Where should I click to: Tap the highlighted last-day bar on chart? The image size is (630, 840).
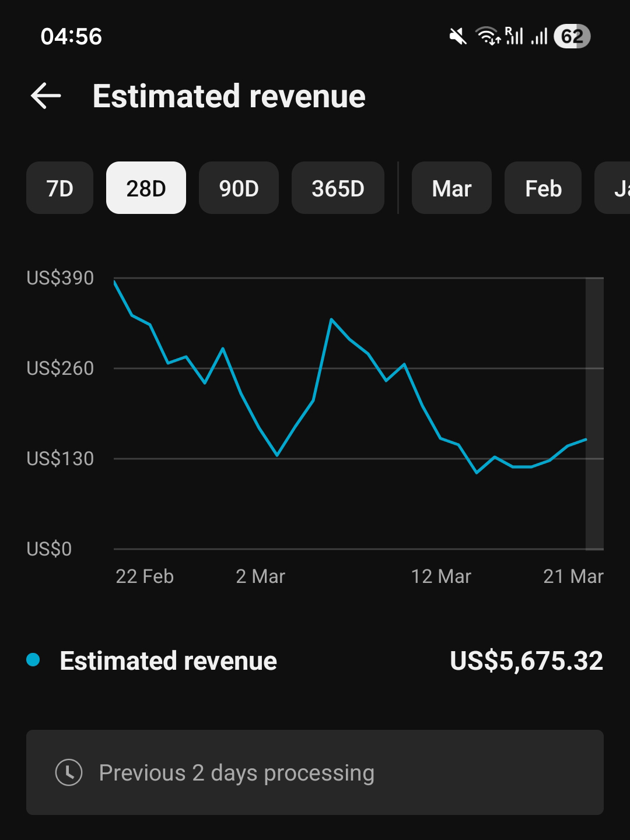point(594,414)
